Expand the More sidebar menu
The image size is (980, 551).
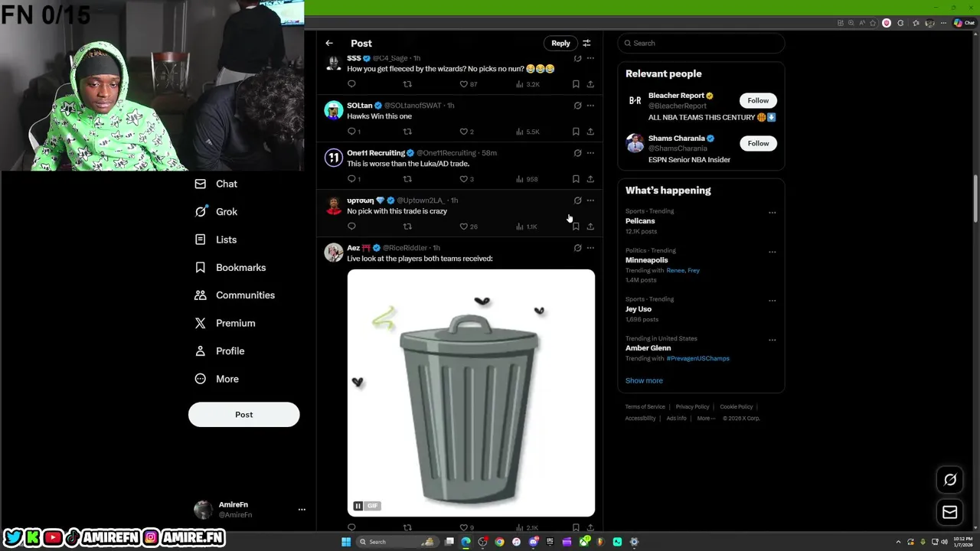coord(217,379)
